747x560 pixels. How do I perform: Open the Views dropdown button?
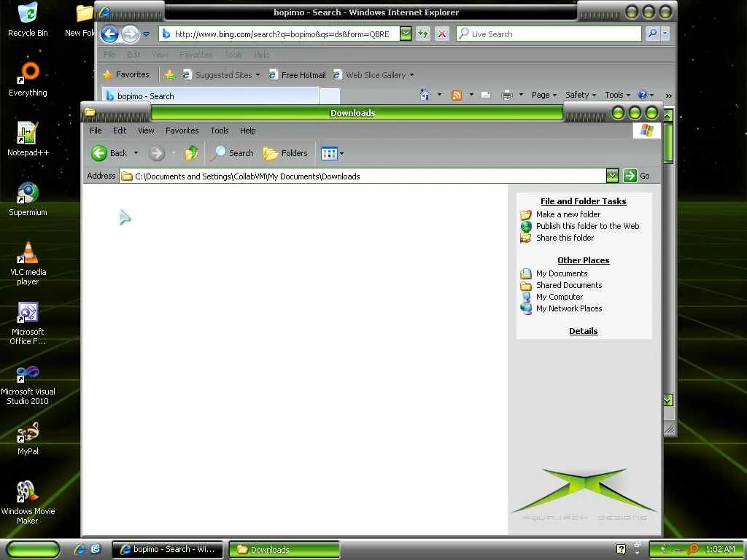click(x=332, y=153)
